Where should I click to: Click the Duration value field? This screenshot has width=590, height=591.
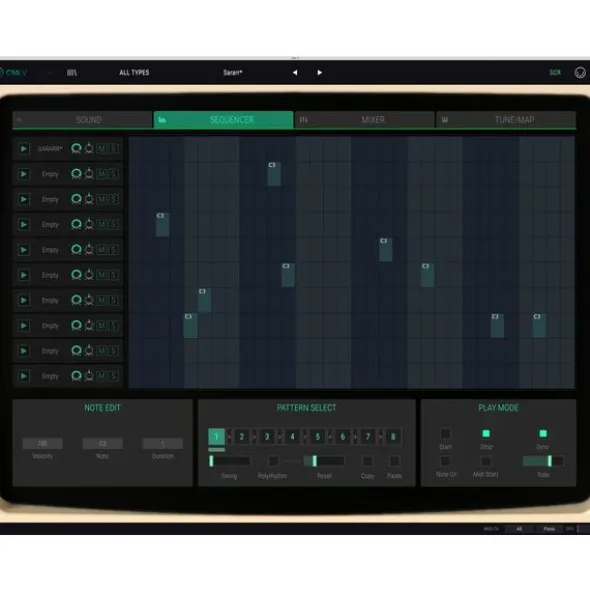[x=162, y=444]
